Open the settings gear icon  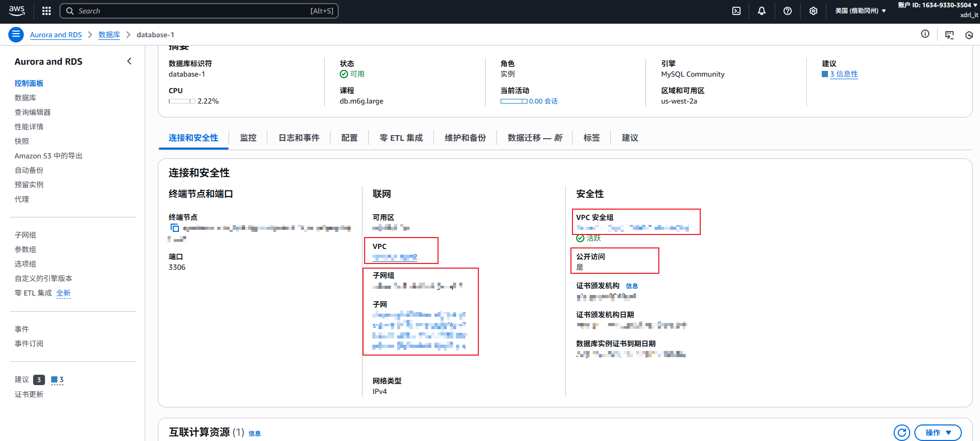click(x=813, y=11)
